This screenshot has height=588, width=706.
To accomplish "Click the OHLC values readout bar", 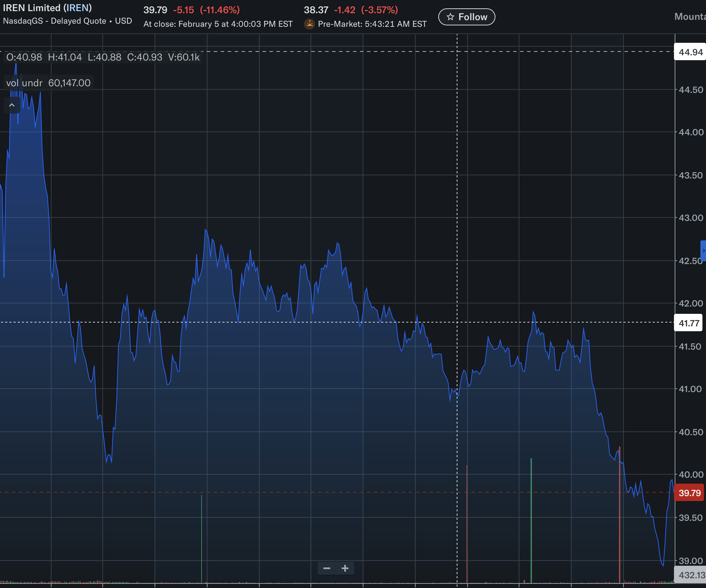I will point(103,57).
